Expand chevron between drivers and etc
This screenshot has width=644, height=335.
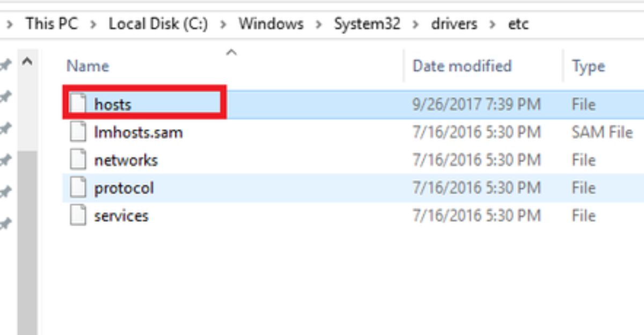point(493,25)
